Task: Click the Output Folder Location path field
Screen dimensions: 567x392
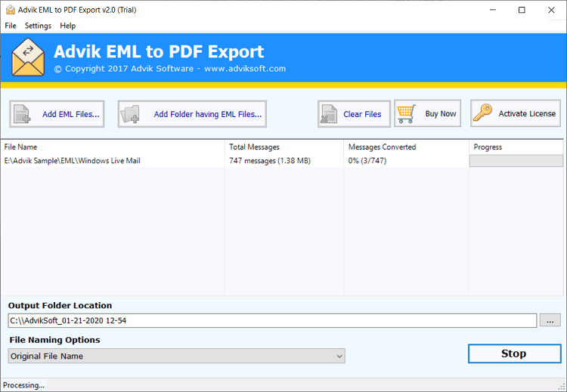Action: 272,320
